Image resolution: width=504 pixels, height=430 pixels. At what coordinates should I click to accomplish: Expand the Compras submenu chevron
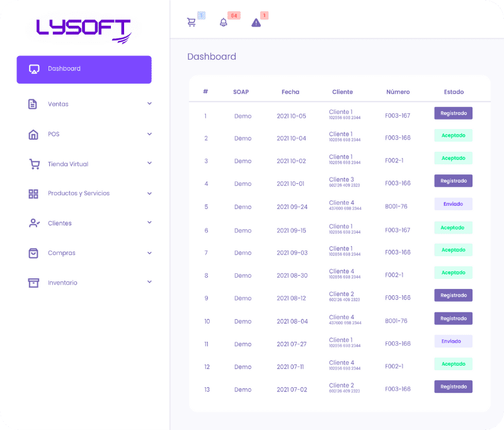point(149,252)
